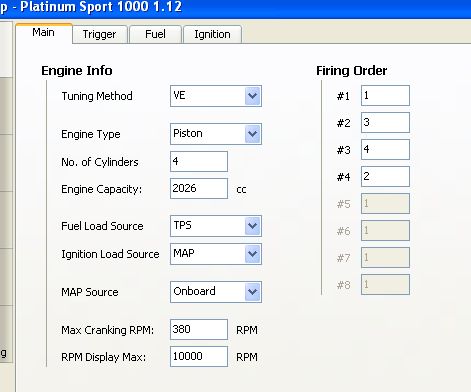Click the MAP Source label
The height and width of the screenshot is (392, 471).
90,292
